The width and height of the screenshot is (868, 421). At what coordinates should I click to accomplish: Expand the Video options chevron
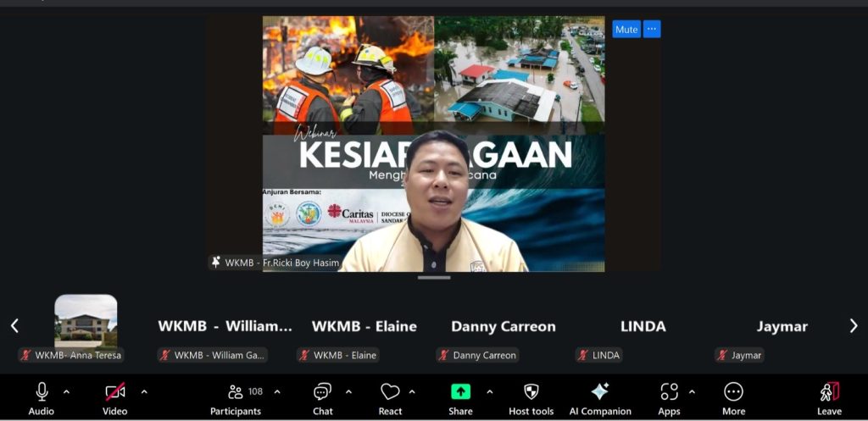144,391
